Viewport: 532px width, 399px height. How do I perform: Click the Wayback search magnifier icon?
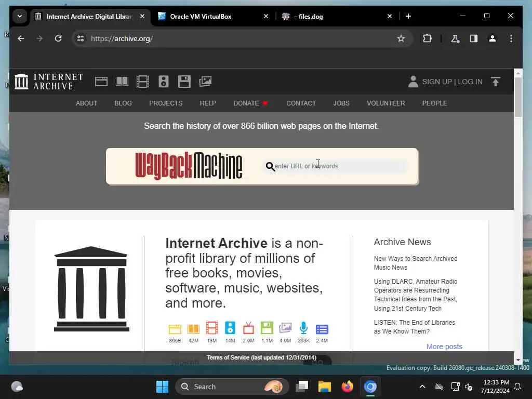click(x=270, y=166)
